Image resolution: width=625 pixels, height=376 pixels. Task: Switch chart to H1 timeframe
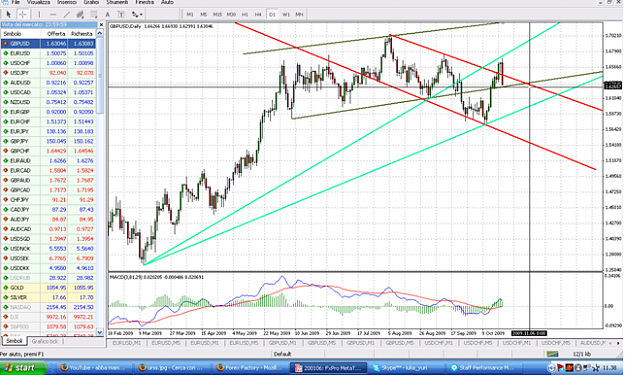(245, 14)
